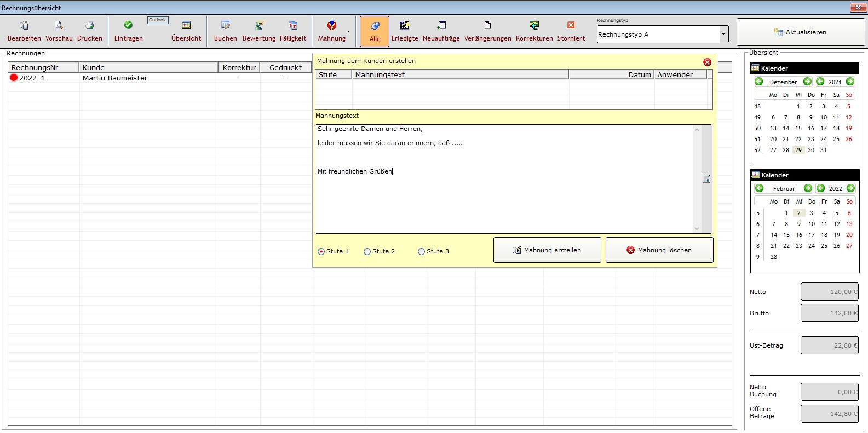Click the Februar calendar header icon

point(756,175)
